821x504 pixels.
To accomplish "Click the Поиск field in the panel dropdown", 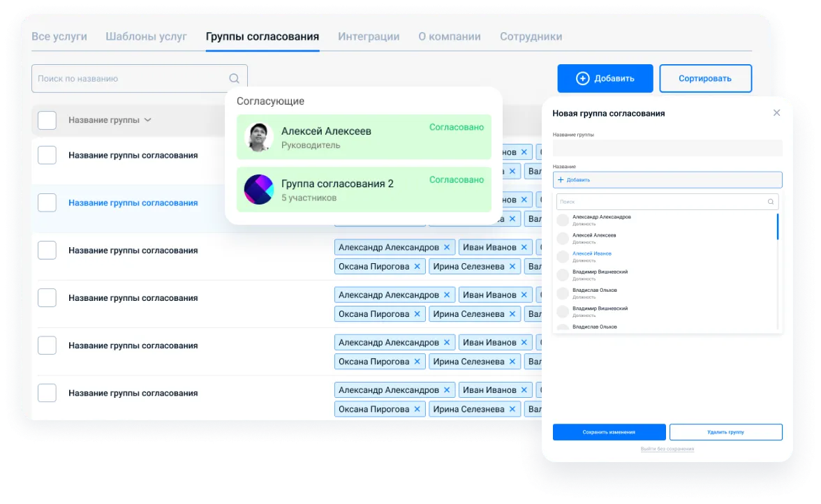I will (x=667, y=202).
